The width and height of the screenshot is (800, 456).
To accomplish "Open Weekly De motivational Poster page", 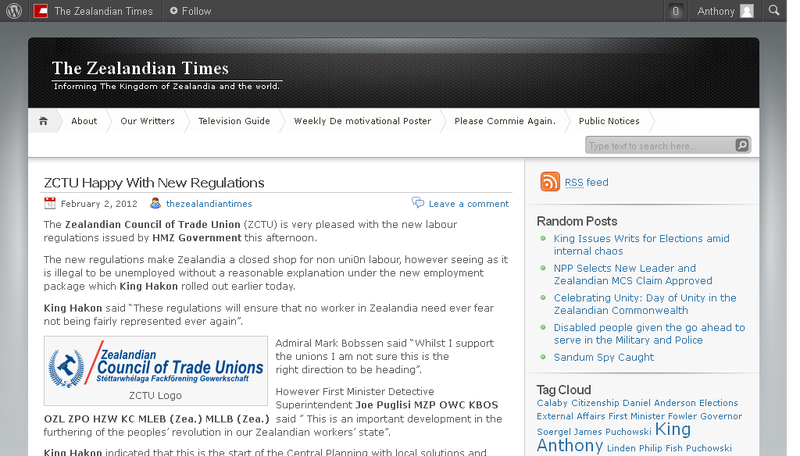I will [362, 121].
